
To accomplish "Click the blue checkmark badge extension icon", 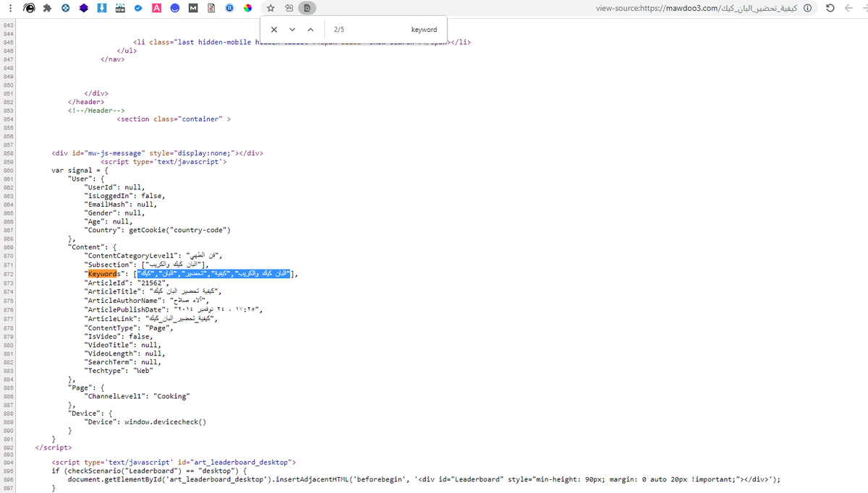I will 138,8.
